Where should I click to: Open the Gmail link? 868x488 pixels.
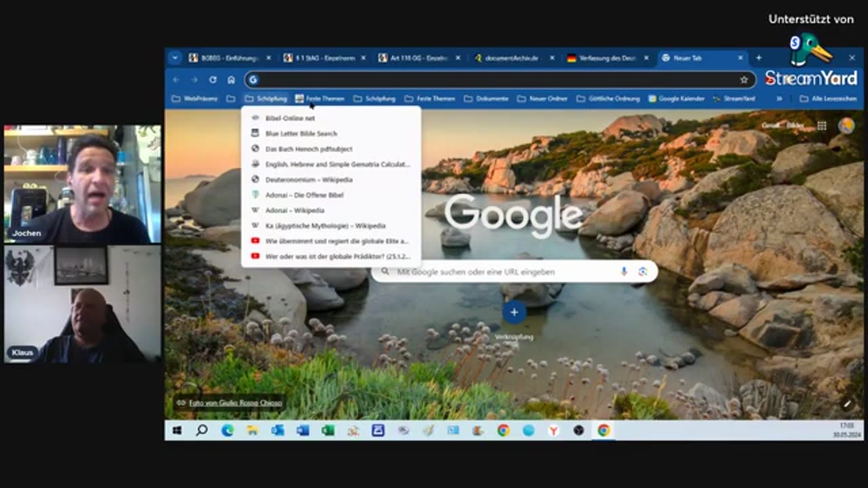pyautogui.click(x=770, y=125)
